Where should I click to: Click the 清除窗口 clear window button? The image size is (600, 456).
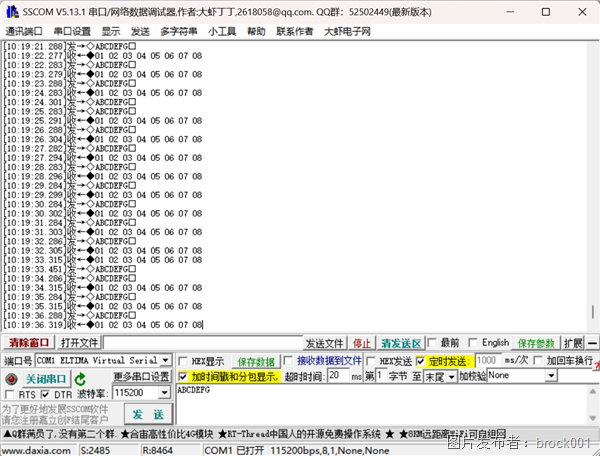[29, 343]
